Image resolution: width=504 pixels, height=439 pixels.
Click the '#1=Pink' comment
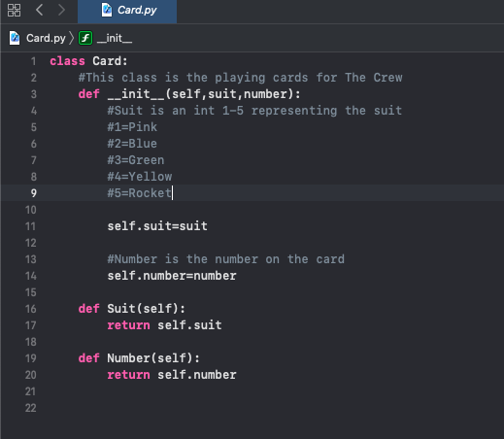[132, 127]
